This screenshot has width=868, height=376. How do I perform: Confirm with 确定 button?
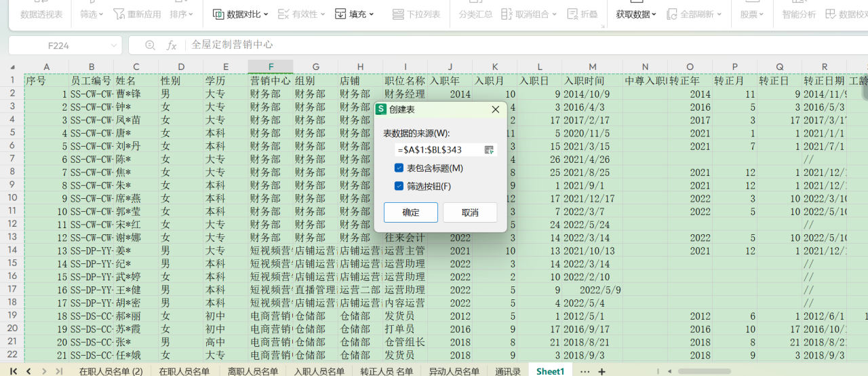pyautogui.click(x=411, y=212)
